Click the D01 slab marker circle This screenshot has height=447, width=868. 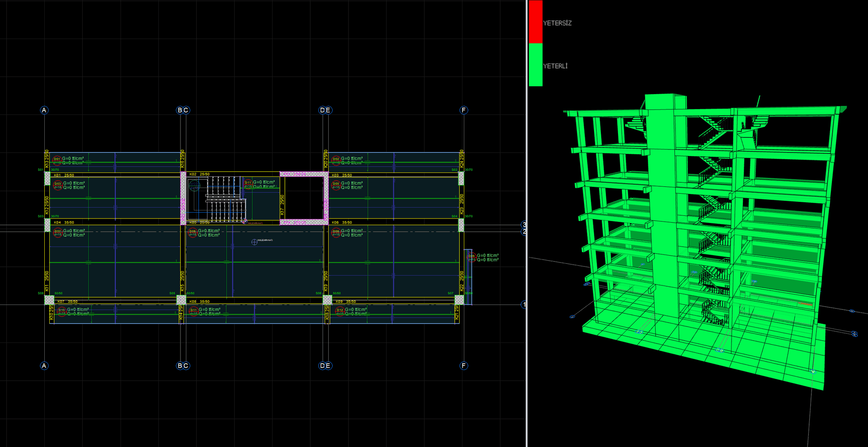point(57,160)
